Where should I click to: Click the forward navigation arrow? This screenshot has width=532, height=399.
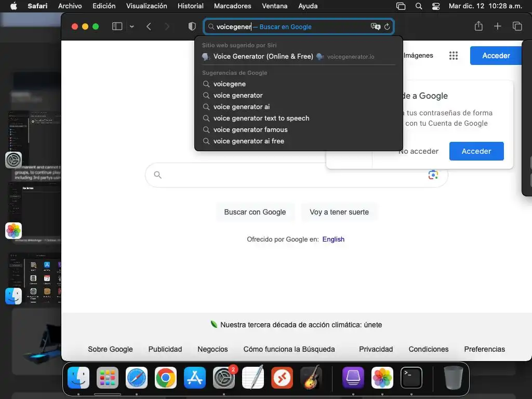pyautogui.click(x=167, y=26)
